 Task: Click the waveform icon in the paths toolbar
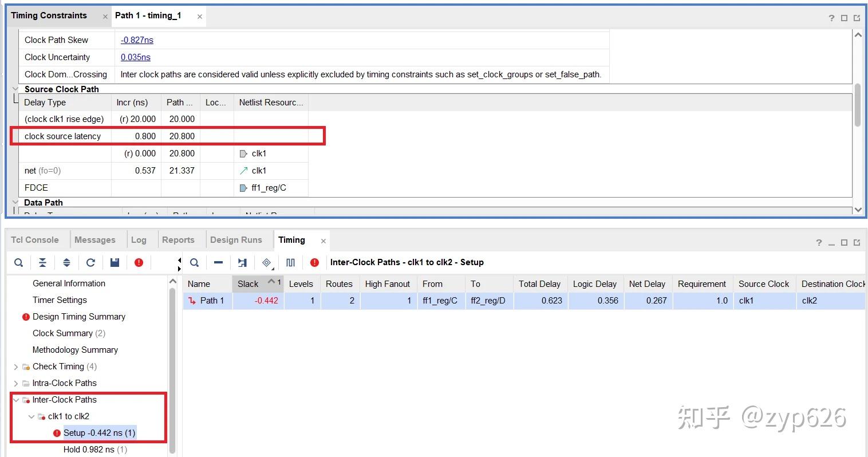290,262
